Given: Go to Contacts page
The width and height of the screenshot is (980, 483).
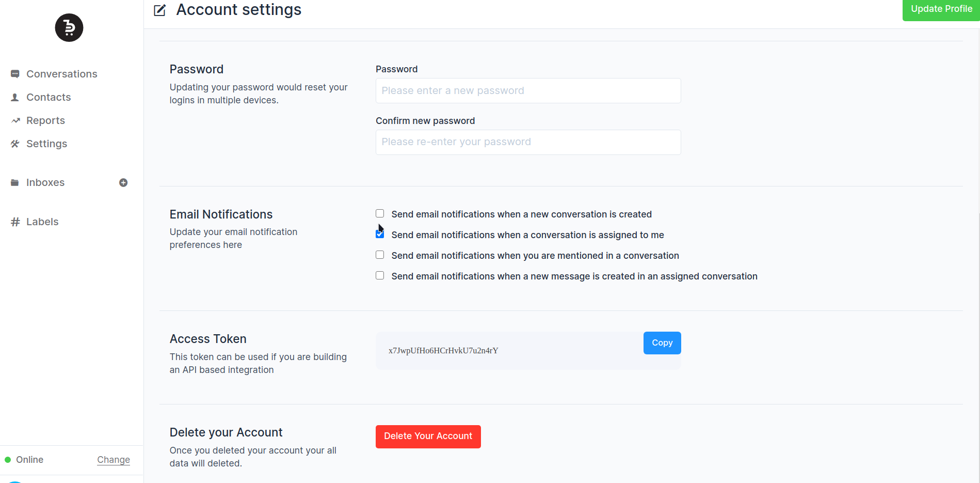Looking at the screenshot, I should point(49,97).
